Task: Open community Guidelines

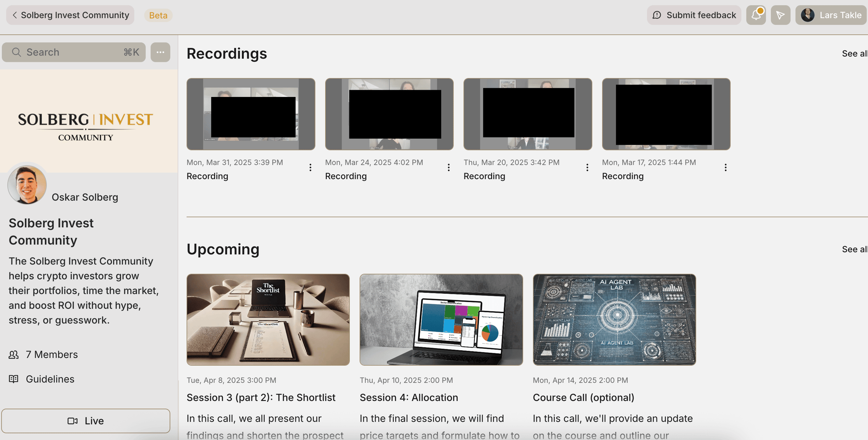Action: click(41, 379)
